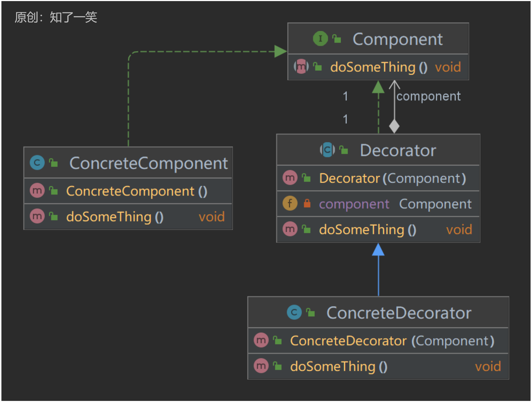Click the abstract class icon beside Decorator
The height and width of the screenshot is (402, 532).
click(327, 150)
